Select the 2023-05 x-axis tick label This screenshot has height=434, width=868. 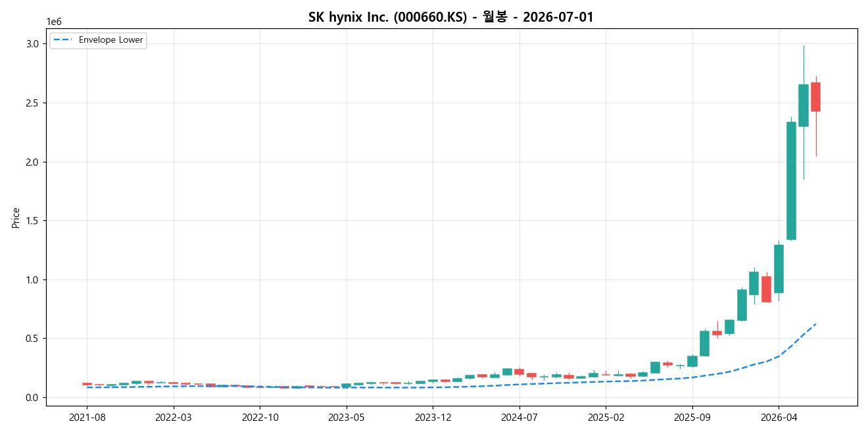[x=347, y=417]
